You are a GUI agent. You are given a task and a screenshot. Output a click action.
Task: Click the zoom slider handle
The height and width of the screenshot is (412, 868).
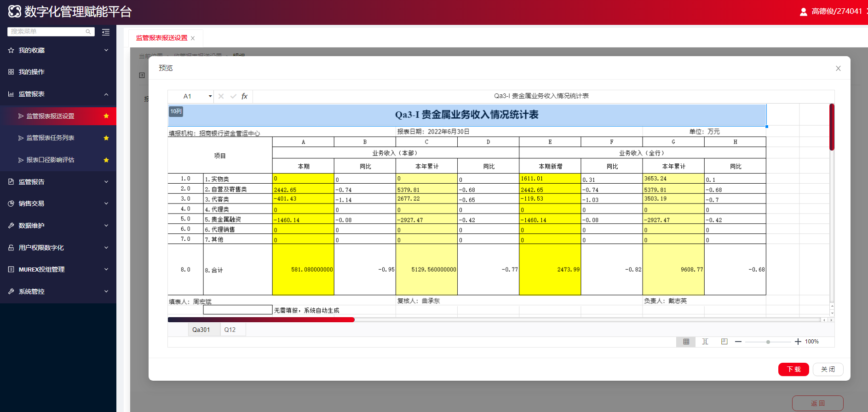tap(768, 342)
